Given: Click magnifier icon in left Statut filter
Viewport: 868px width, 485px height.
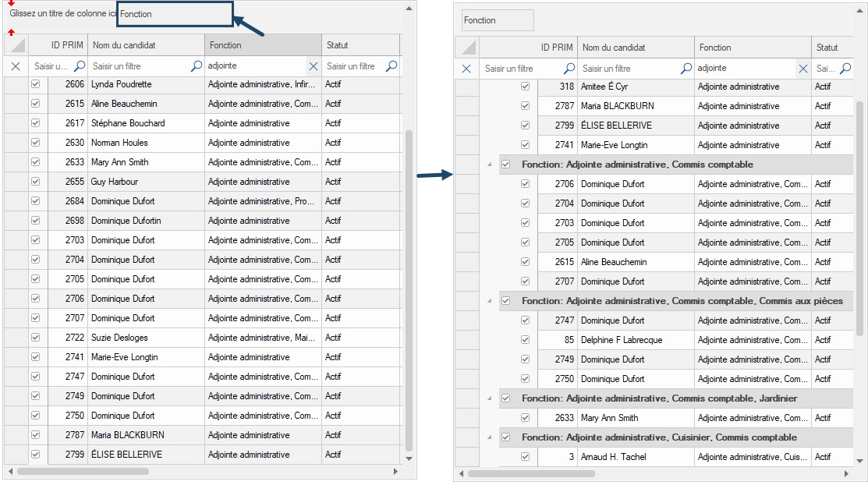Looking at the screenshot, I should (391, 66).
